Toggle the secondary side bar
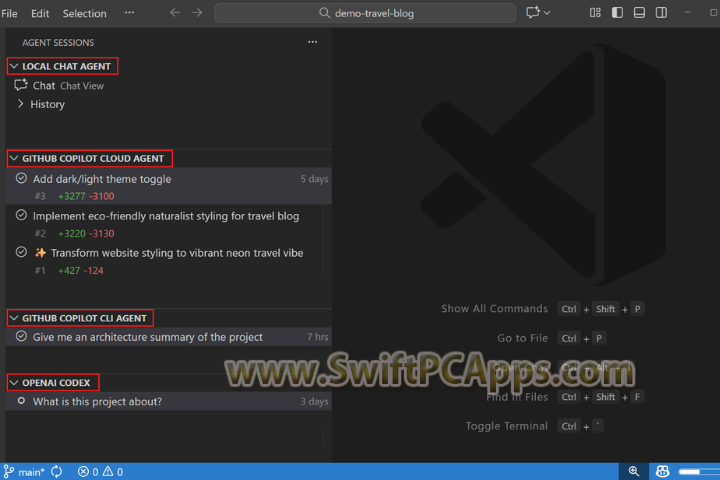This screenshot has height=480, width=720. (661, 13)
